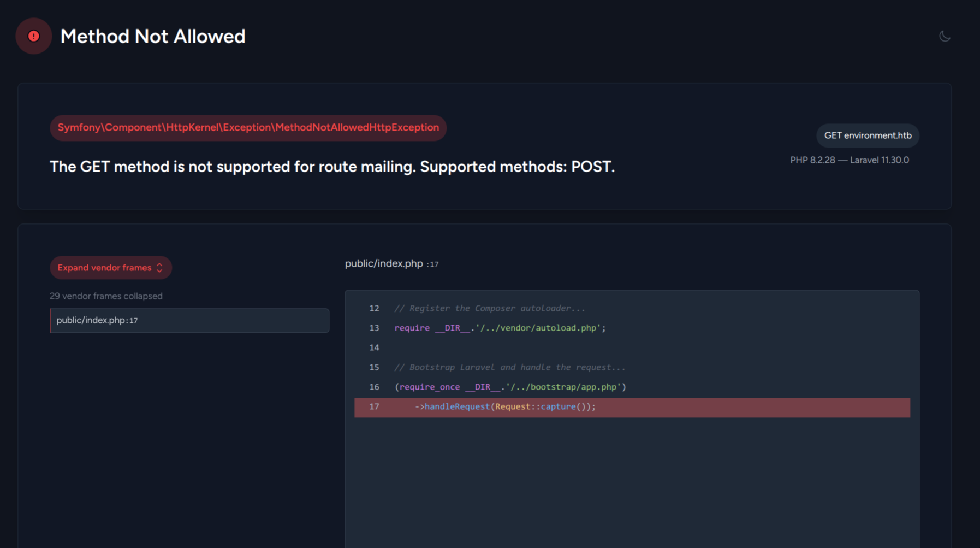Select the public/index.php:17 stack frame

pos(189,321)
